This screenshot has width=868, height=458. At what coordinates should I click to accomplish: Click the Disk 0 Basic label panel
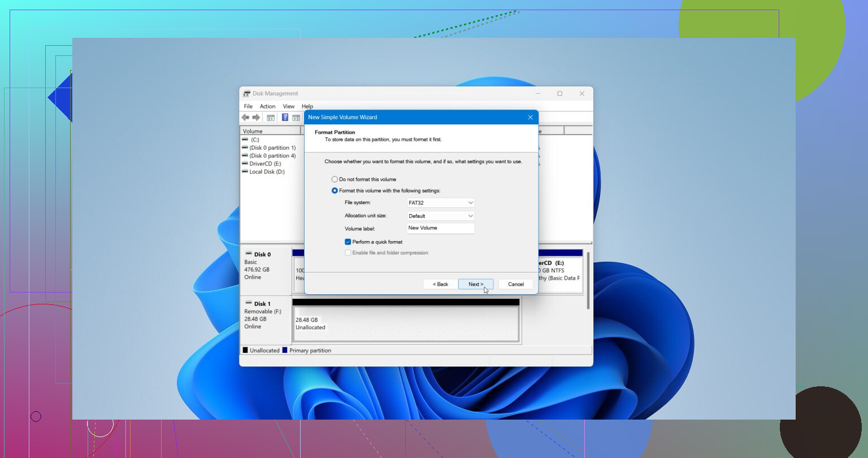[x=266, y=271]
